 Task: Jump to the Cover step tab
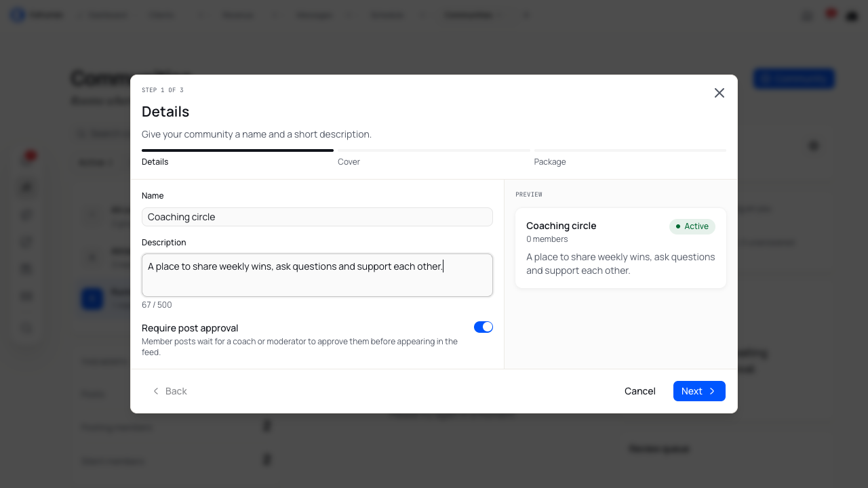[434, 158]
